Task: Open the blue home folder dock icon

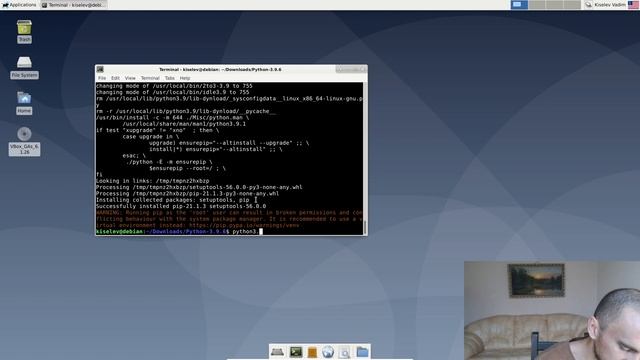Action: [362, 352]
